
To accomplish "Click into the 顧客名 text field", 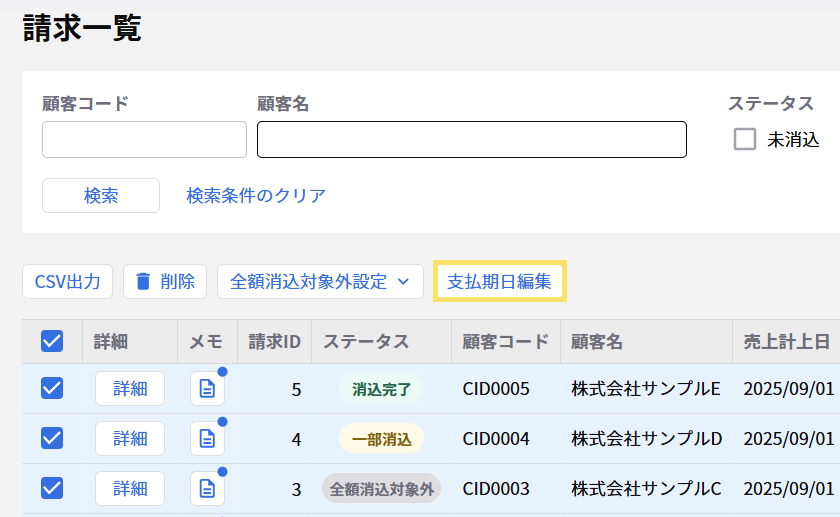I will pyautogui.click(x=471, y=140).
